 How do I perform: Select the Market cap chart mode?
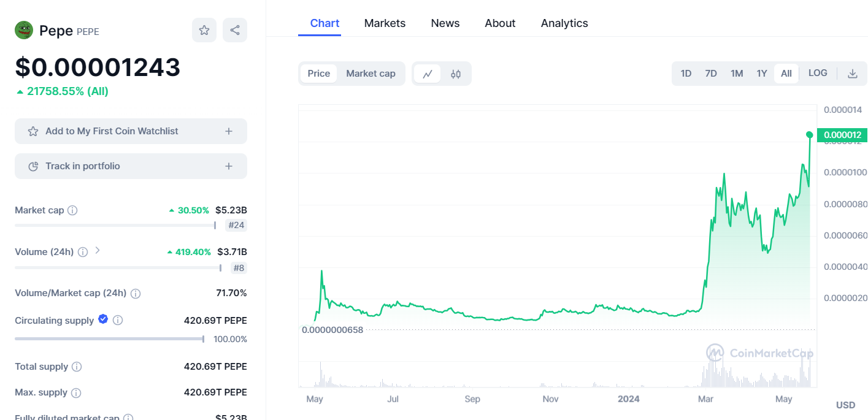[371, 74]
